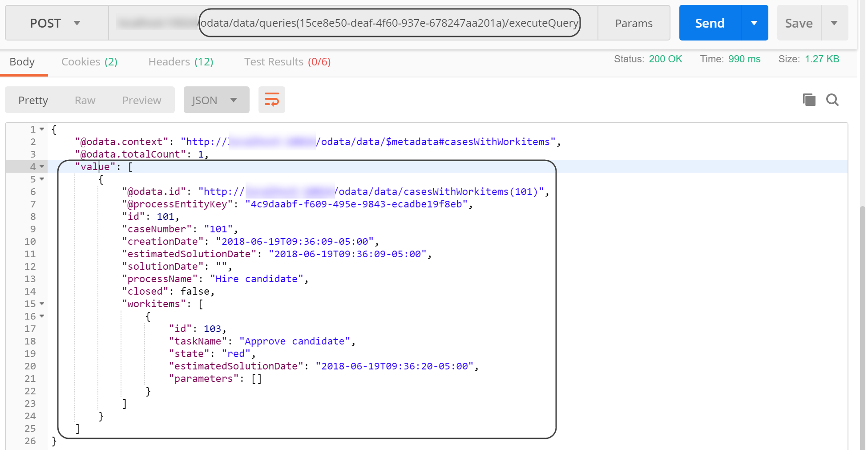Viewport: 868px width, 450px height.
Task: Click the "parameters" key on line 21
Action: [x=203, y=378]
